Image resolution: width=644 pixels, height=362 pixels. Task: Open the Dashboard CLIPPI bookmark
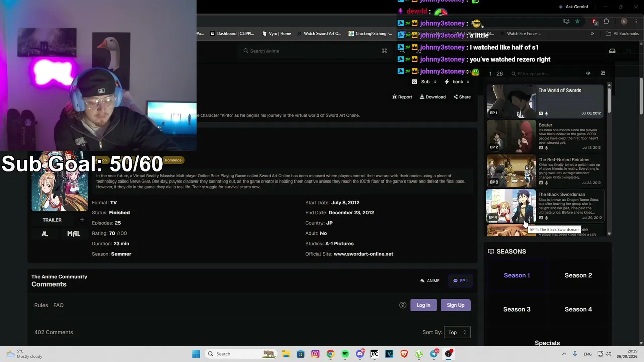click(x=232, y=34)
